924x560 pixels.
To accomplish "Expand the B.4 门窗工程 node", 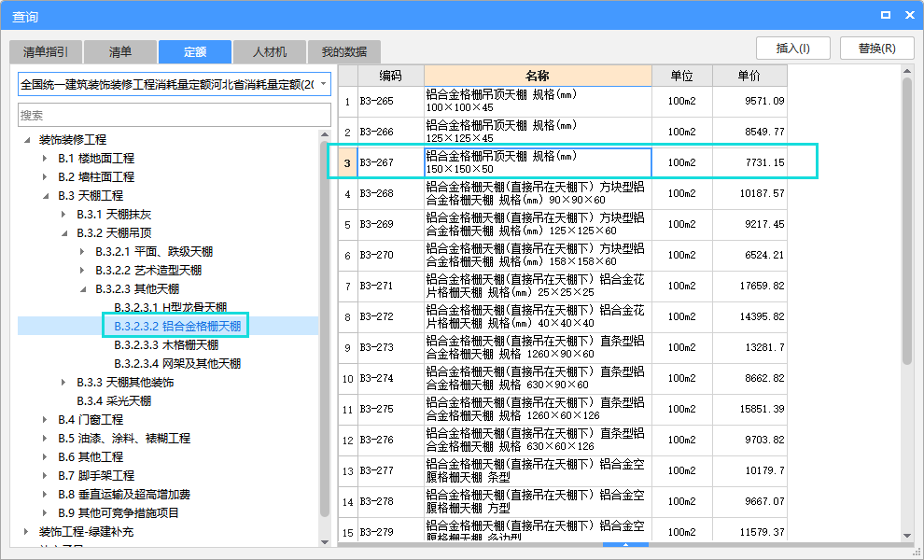I will pos(46,420).
